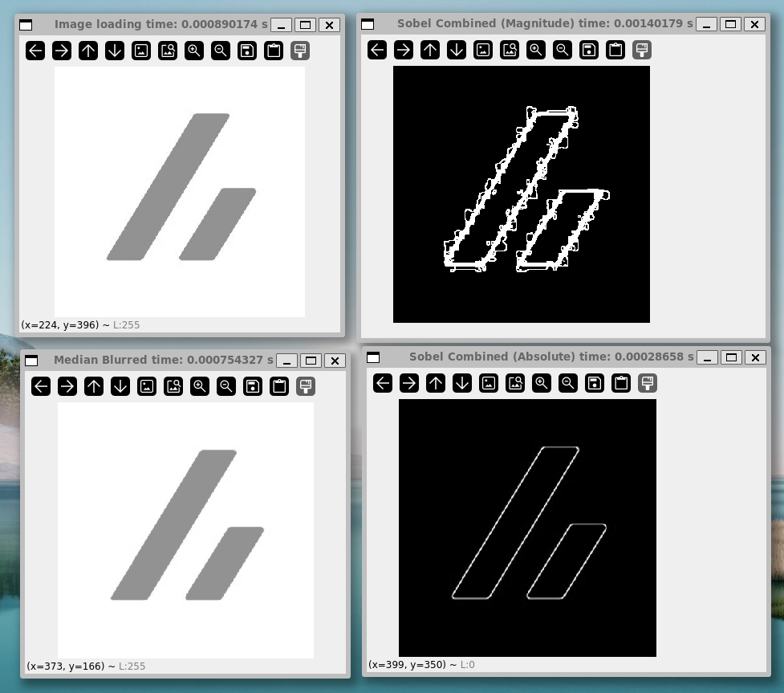The height and width of the screenshot is (693, 784).
Task: Pan left in Median Blurred window
Action: pyautogui.click(x=41, y=386)
